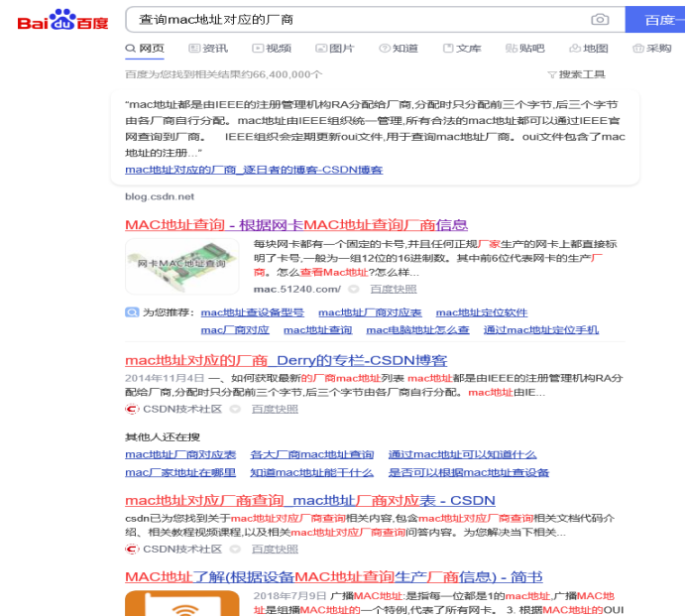Open 搜索工具 filter options
Screen dimensions: 686x616
577,74
